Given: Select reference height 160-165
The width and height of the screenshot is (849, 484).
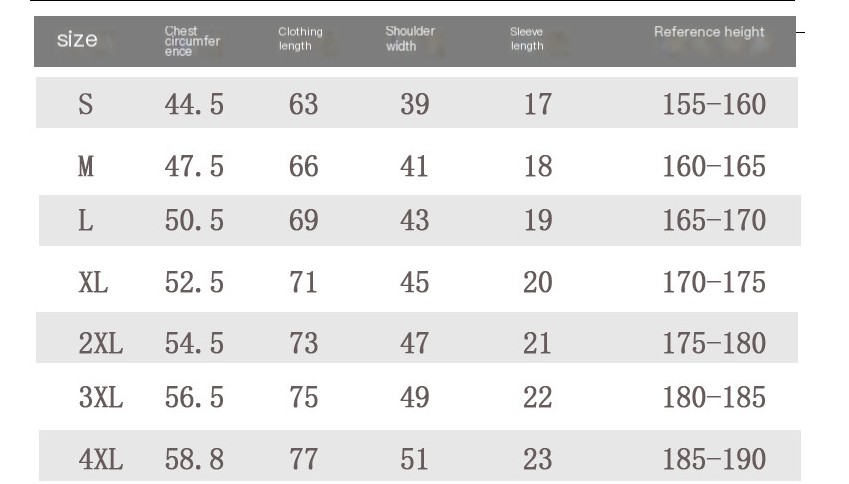Looking at the screenshot, I should 714,166.
